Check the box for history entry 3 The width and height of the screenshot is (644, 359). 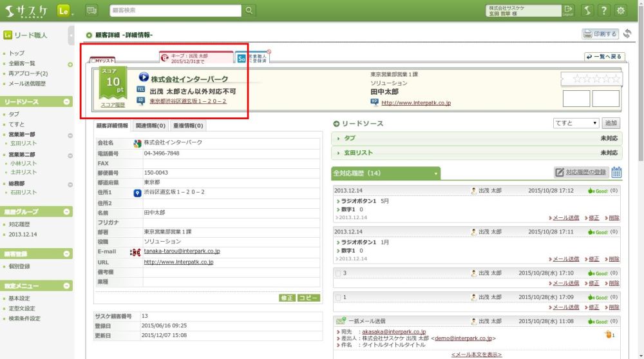tap(339, 273)
